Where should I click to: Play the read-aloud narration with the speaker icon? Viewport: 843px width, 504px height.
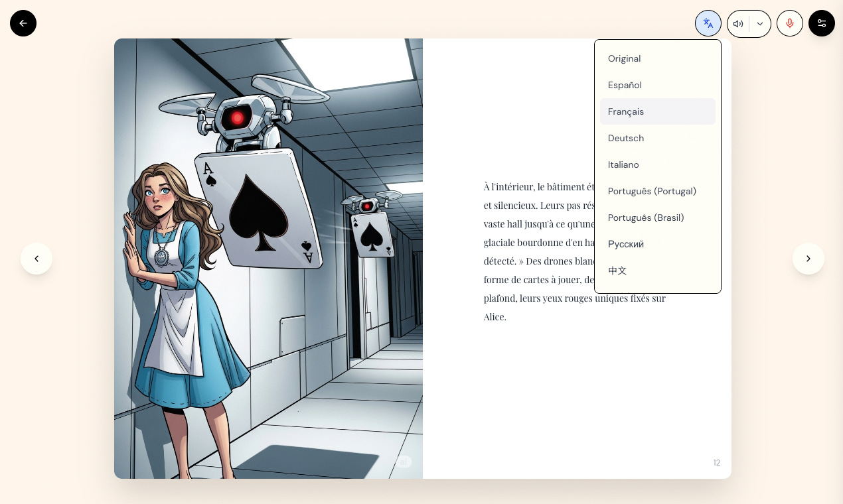tap(738, 23)
